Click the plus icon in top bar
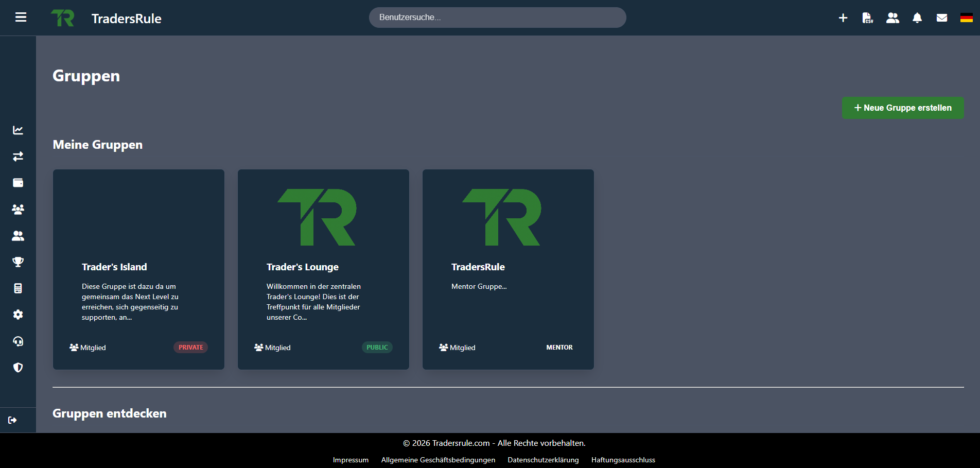 point(843,18)
